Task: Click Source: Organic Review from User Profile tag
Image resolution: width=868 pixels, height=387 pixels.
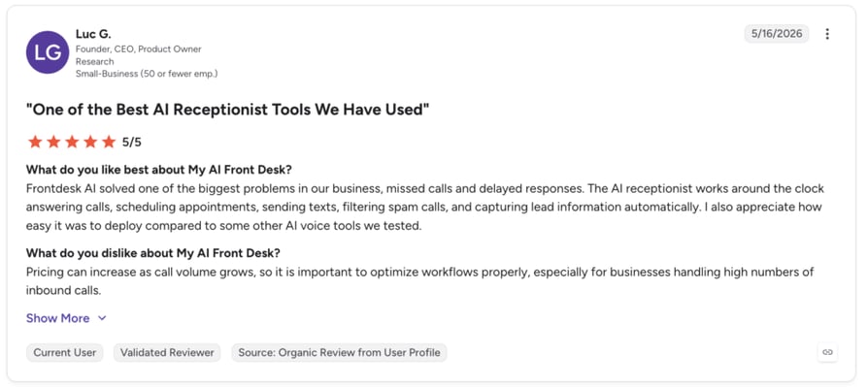Action: 339,352
